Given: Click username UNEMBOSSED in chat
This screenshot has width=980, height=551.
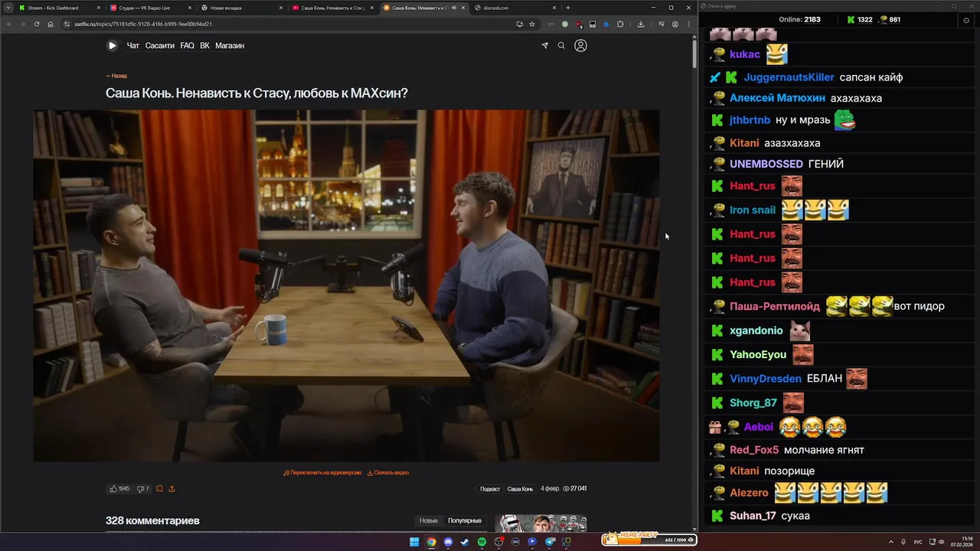Looking at the screenshot, I should coord(766,164).
